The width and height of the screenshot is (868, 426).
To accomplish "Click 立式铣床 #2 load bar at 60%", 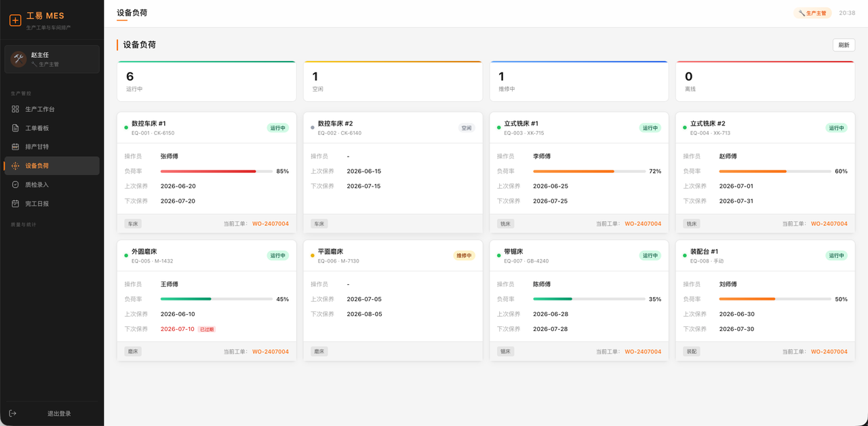I will pos(775,172).
